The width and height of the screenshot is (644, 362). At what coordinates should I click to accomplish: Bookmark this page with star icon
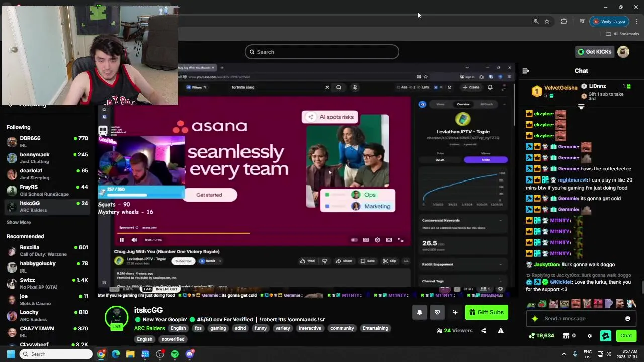547,21
